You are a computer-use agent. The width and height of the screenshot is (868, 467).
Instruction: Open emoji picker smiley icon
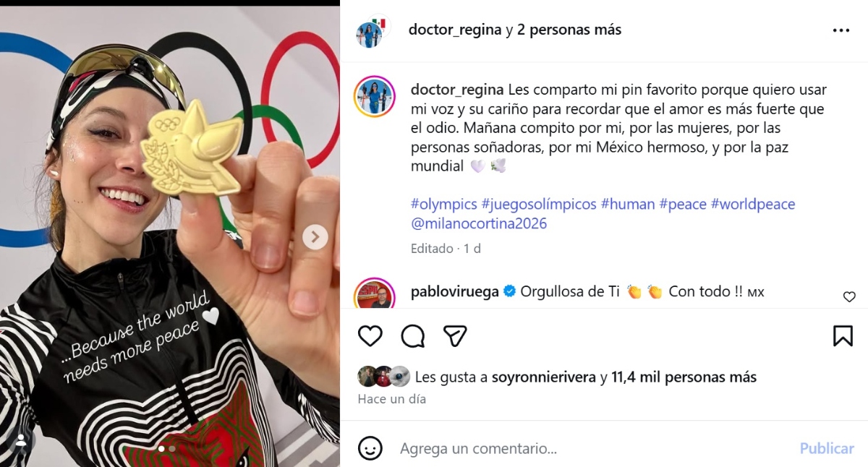[370, 449]
